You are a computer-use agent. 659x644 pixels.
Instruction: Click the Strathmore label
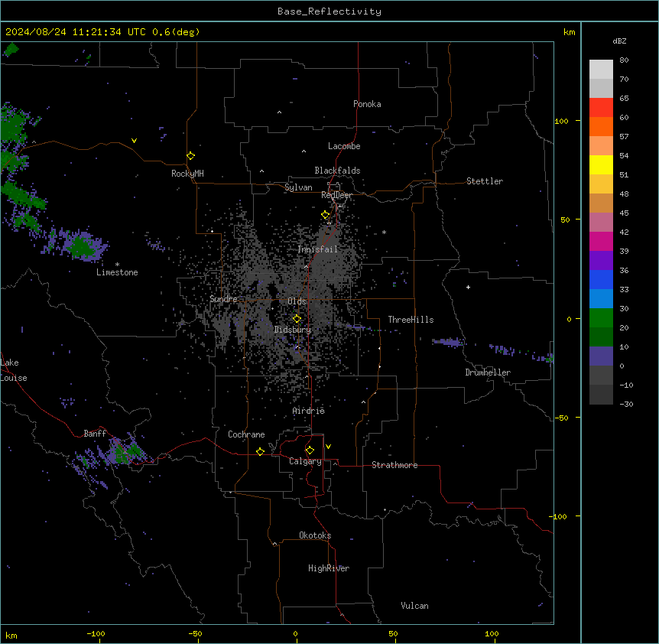(x=394, y=465)
